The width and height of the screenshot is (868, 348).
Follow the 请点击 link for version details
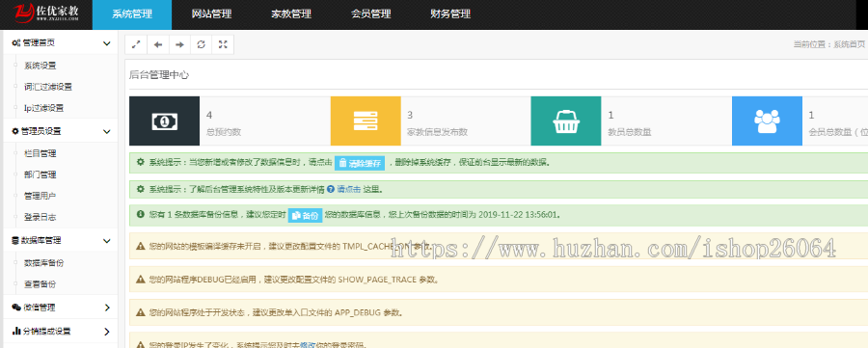pyautogui.click(x=349, y=189)
